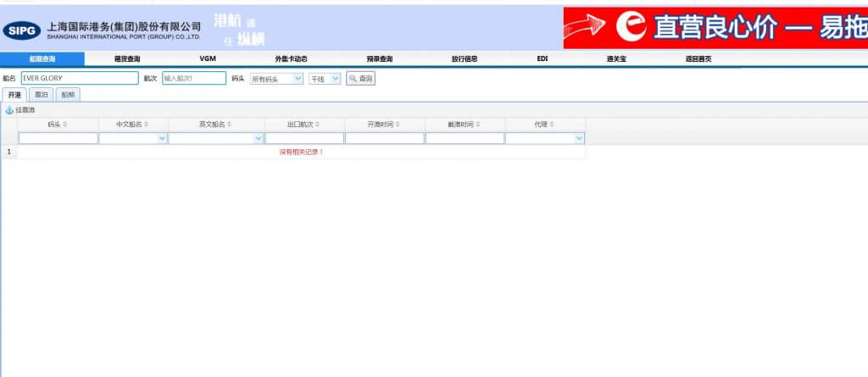Viewport: 868px width, 377px height.
Task: Select the 船期 tab
Action: 68,95
